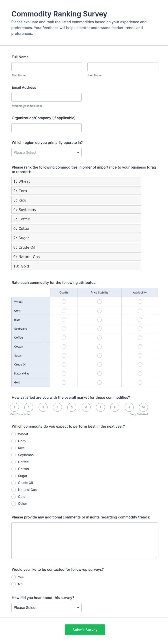Image resolution: width=168 pixels, height=644 pixels.
Task: Open the region selection dropdown
Action: click(x=46, y=152)
